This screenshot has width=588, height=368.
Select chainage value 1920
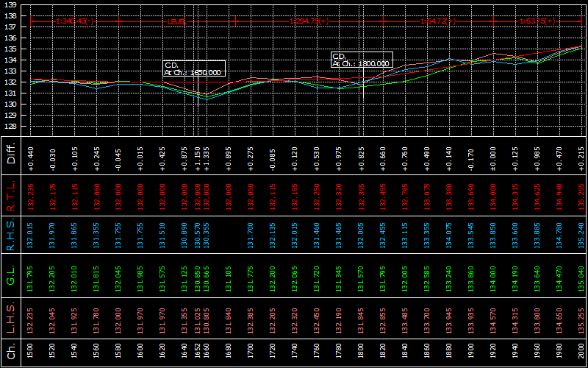(x=493, y=353)
